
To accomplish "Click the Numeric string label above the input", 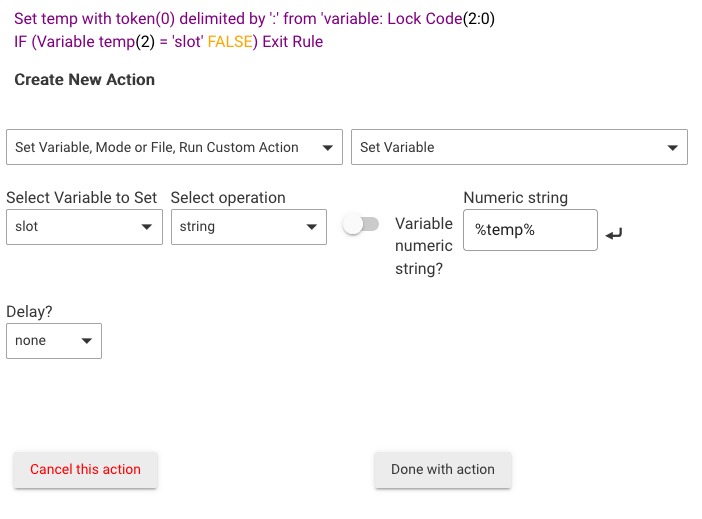I will pyautogui.click(x=516, y=197).
